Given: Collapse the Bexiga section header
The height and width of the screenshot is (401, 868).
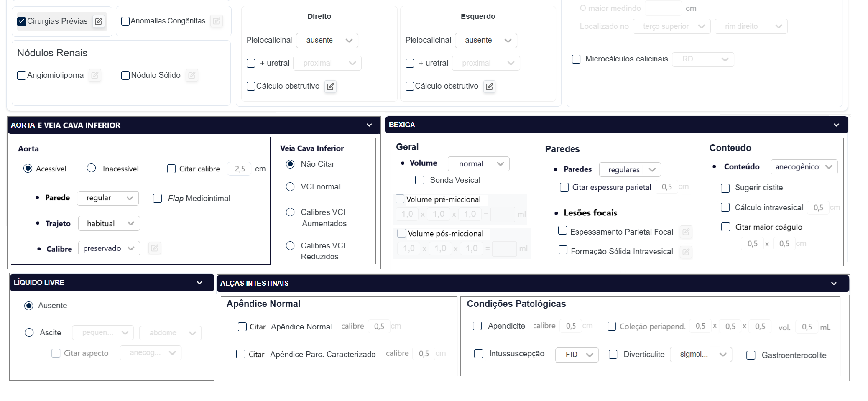Looking at the screenshot, I should coord(836,125).
